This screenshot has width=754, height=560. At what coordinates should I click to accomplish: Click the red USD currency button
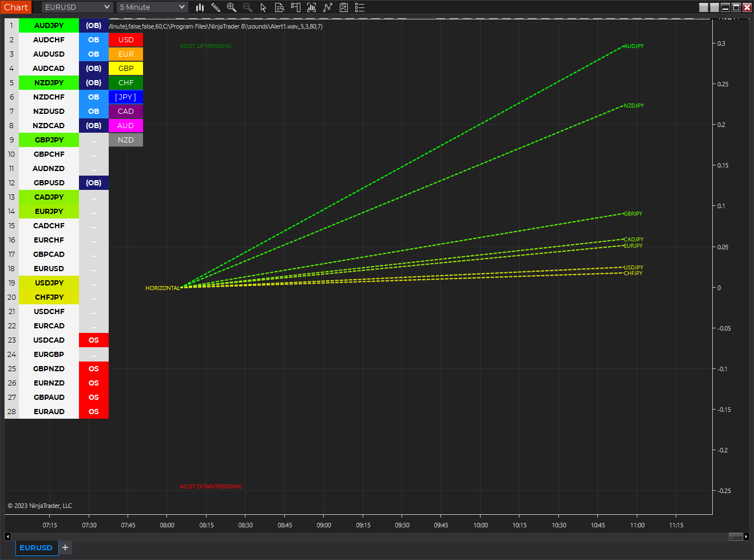tap(126, 39)
